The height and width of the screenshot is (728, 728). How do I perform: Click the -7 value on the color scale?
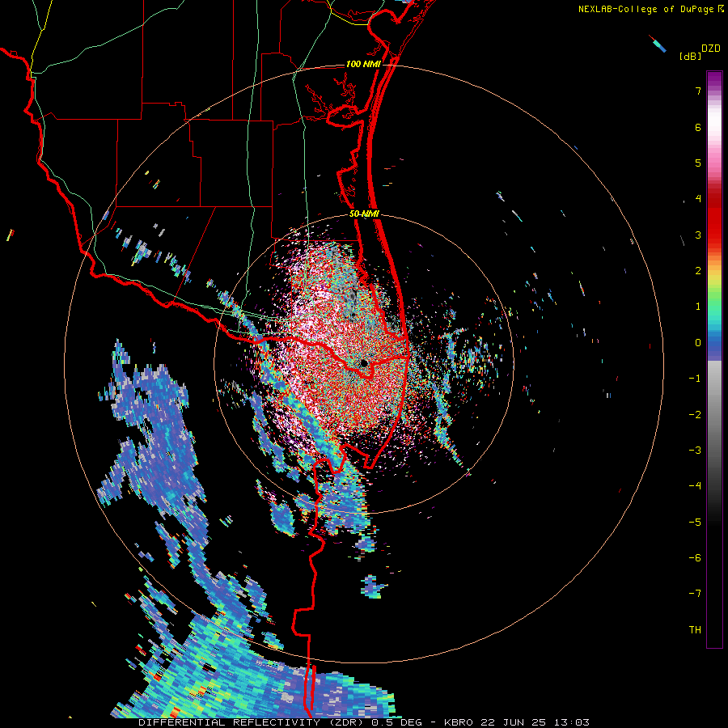[x=695, y=594]
